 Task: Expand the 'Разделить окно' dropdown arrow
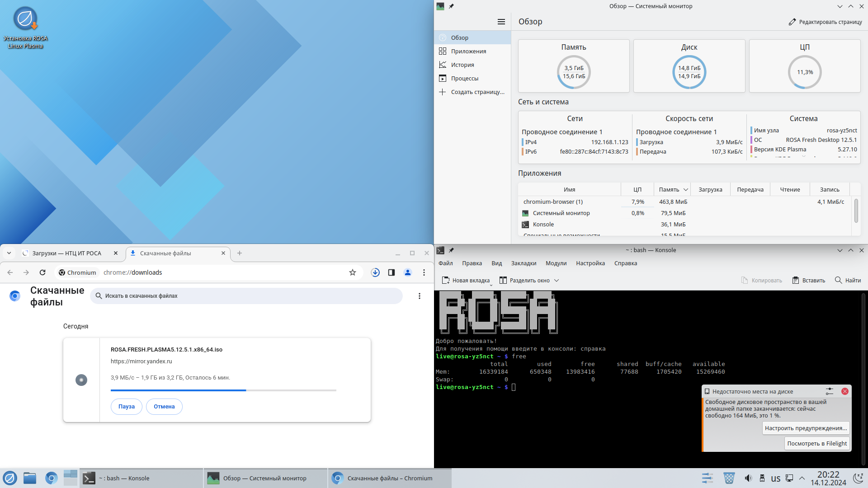[557, 281]
